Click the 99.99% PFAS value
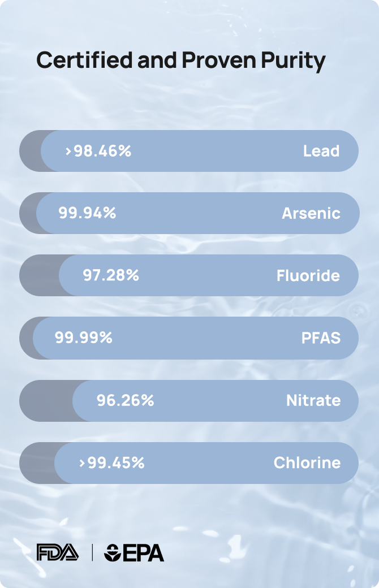The height and width of the screenshot is (588, 379). (x=83, y=338)
